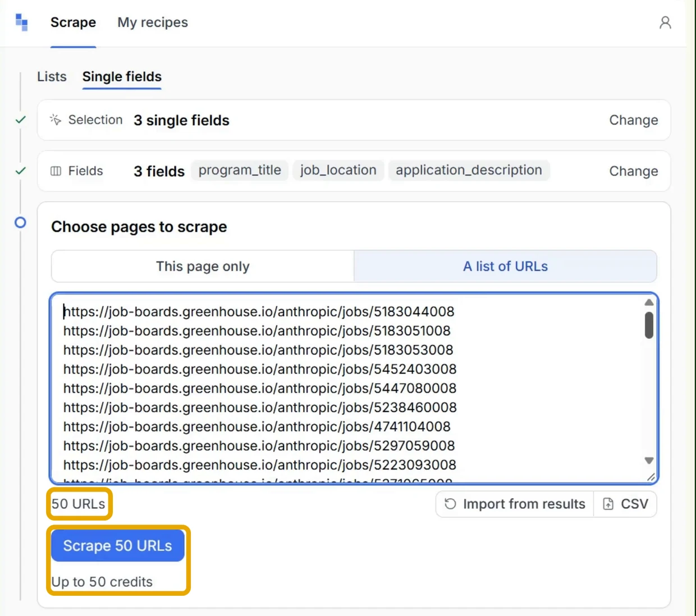Click the 3 fields count label
The image size is (696, 616).
(x=159, y=171)
